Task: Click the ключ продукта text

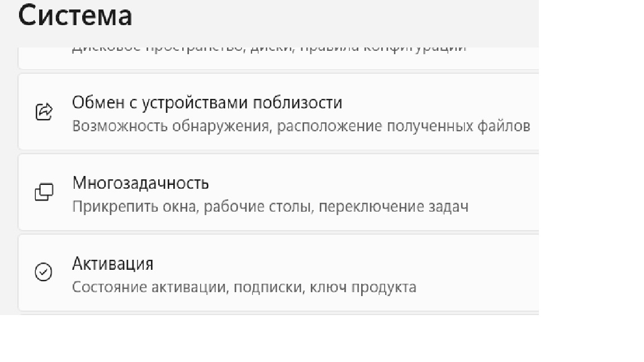Action: tap(363, 287)
